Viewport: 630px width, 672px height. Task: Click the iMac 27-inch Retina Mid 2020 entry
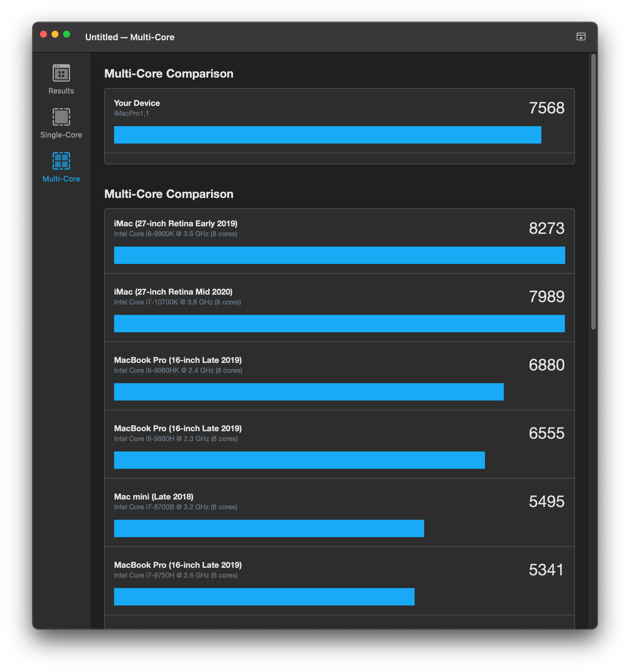pos(173,292)
